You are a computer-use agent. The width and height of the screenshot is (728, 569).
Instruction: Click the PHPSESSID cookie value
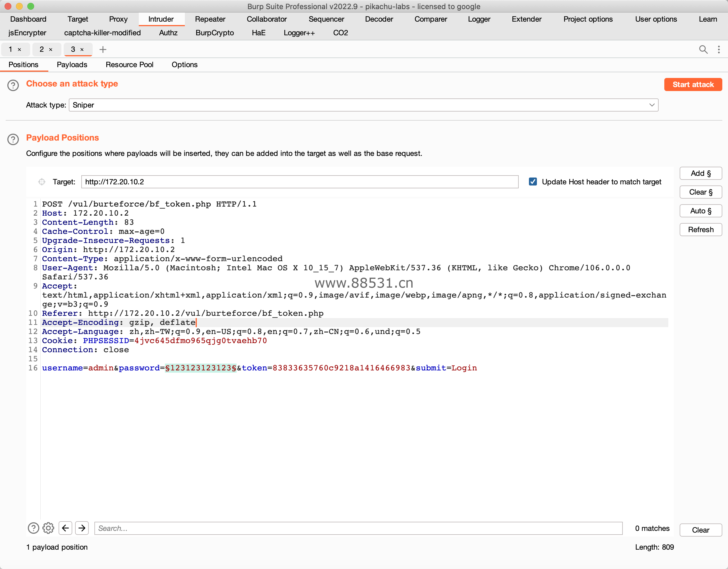pos(201,341)
